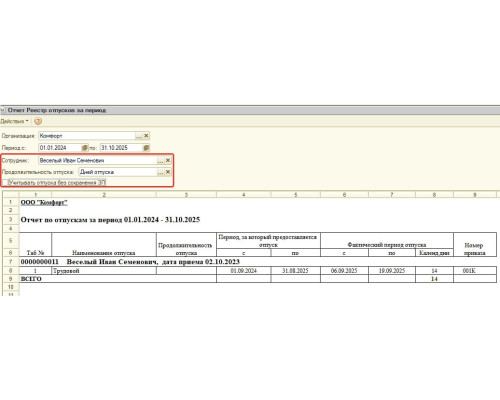Select spreadsheet column header 4
The width and height of the screenshot is (500, 400).
tap(244, 194)
